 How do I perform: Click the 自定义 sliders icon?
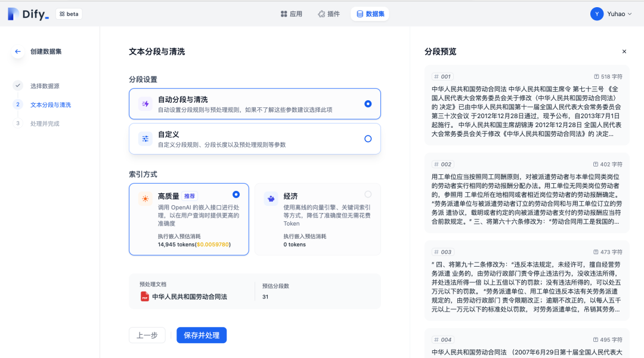tap(145, 139)
